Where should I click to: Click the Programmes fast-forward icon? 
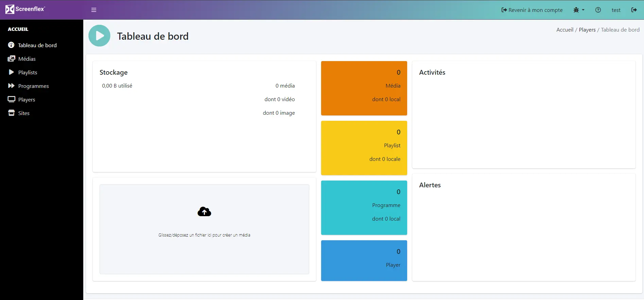11,86
